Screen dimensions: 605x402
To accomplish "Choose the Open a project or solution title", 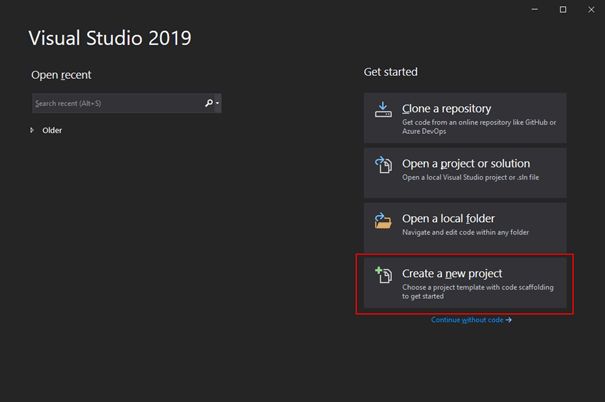I will pyautogui.click(x=466, y=164).
